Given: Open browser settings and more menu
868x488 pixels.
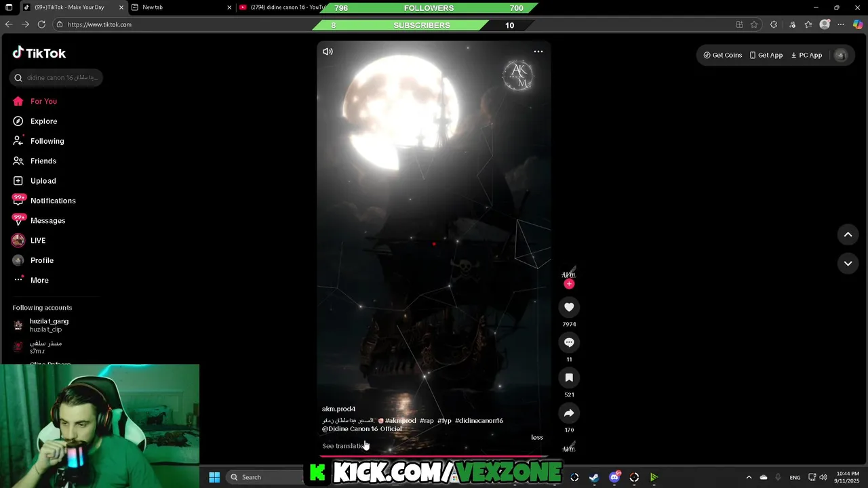Looking at the screenshot, I should click(x=841, y=24).
